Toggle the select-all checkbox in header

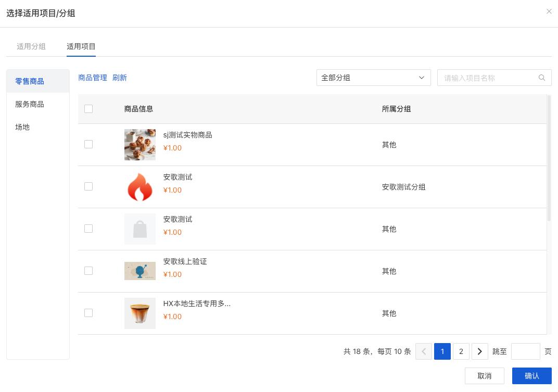click(x=88, y=109)
